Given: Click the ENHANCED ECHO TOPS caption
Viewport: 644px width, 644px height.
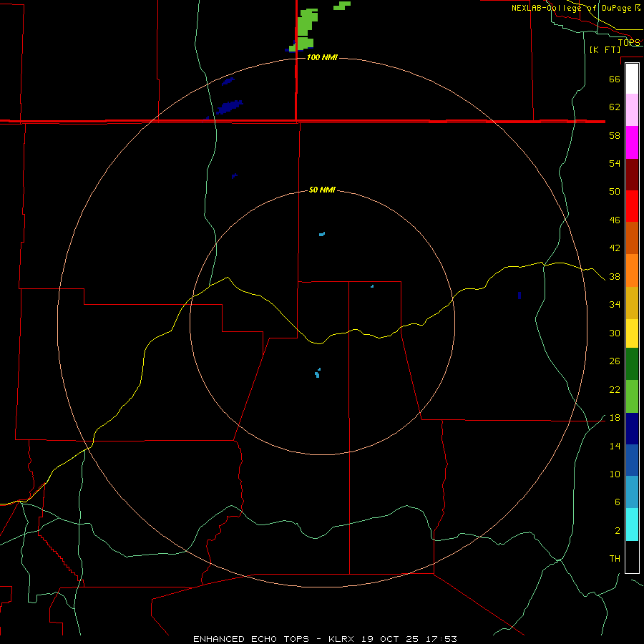Looking at the screenshot, I should point(251,639).
